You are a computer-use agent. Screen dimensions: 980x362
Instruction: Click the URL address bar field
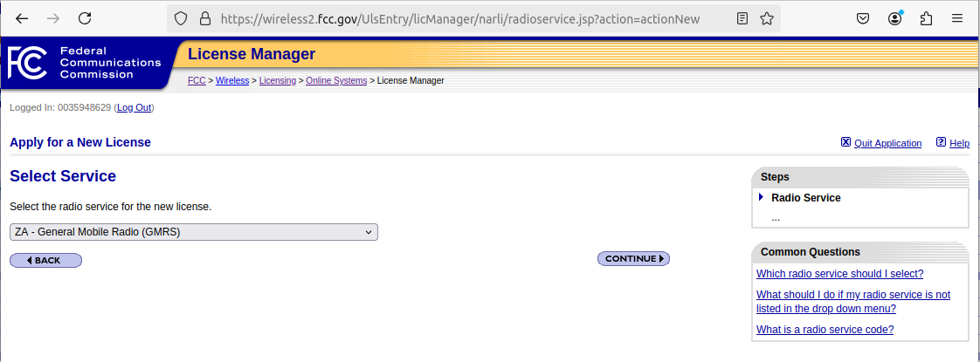pyautogui.click(x=472, y=18)
